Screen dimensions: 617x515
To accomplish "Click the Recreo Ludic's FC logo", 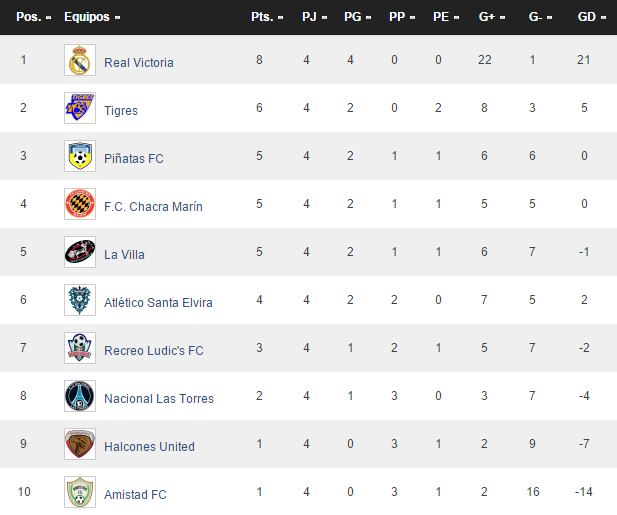I will (x=79, y=349).
